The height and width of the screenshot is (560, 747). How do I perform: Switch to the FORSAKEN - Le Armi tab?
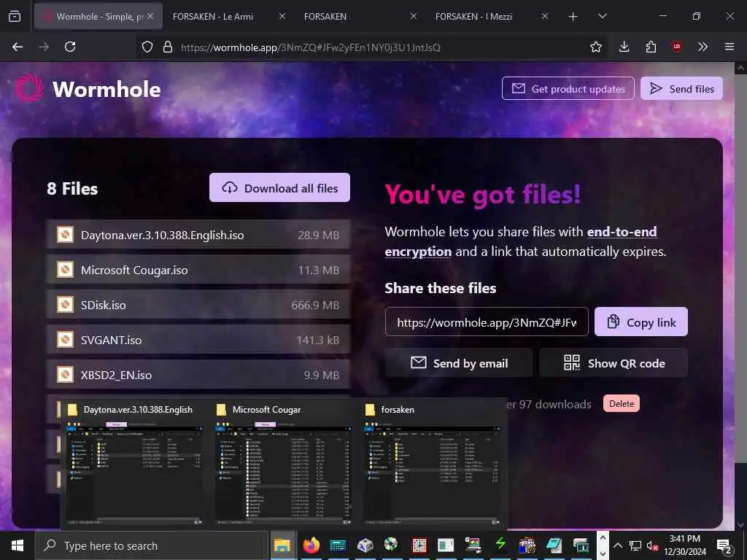click(213, 17)
